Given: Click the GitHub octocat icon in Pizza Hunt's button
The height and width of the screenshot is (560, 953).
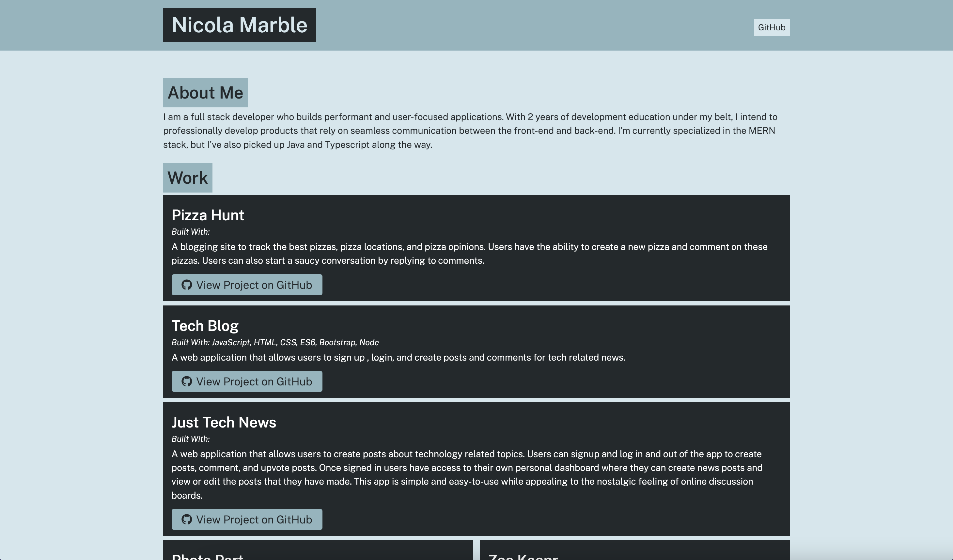Looking at the screenshot, I should tap(187, 285).
